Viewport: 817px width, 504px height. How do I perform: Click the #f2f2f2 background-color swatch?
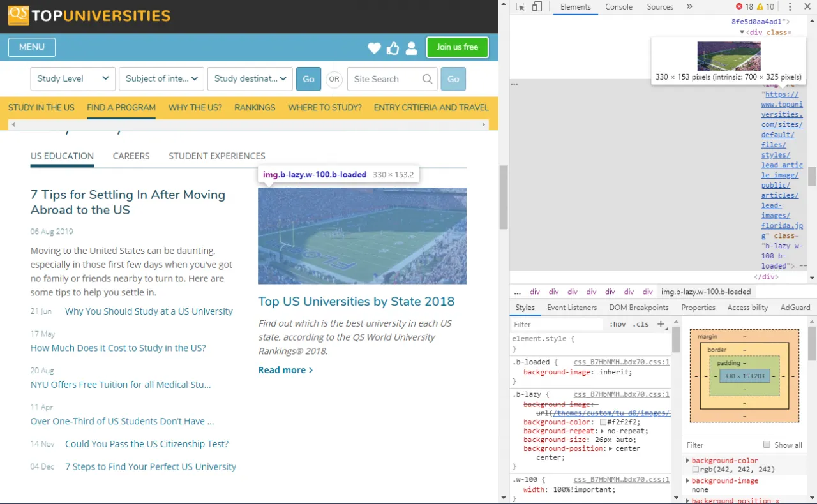pos(603,422)
